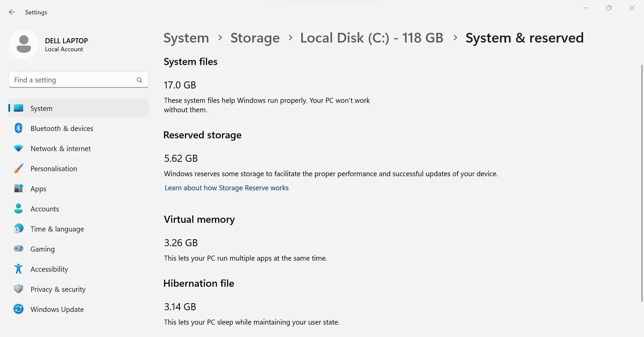Click the back arrow navigation icon

pyautogui.click(x=12, y=12)
